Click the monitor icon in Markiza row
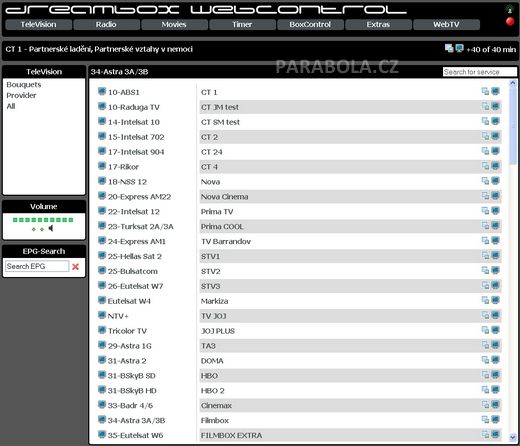This screenshot has height=446, width=520. 495,300
